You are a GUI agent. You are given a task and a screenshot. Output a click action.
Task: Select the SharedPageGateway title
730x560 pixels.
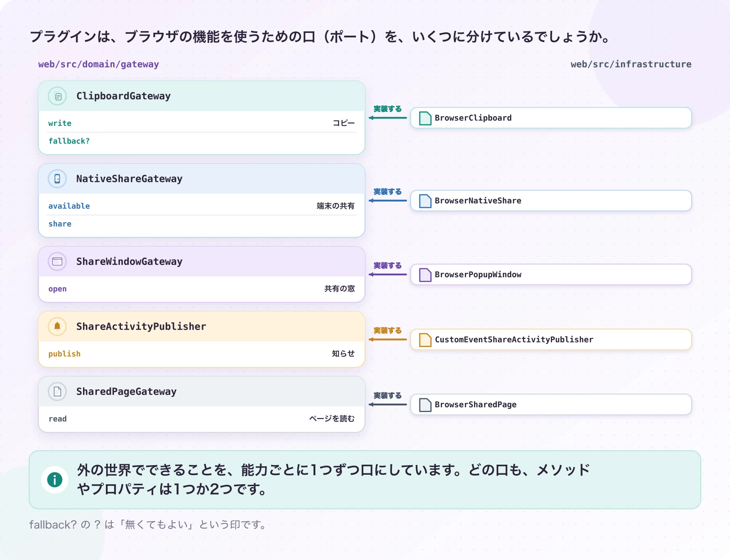coord(126,391)
